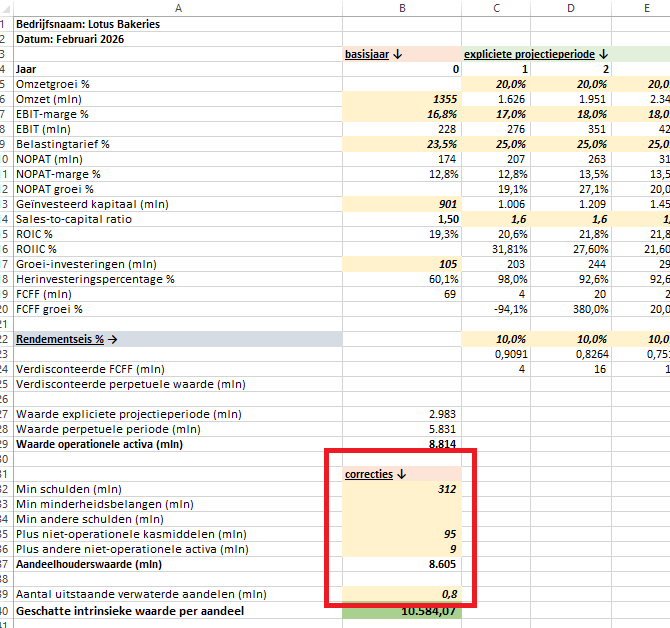
Task: Select the 'basisjaar' header cell
Action: point(402,54)
